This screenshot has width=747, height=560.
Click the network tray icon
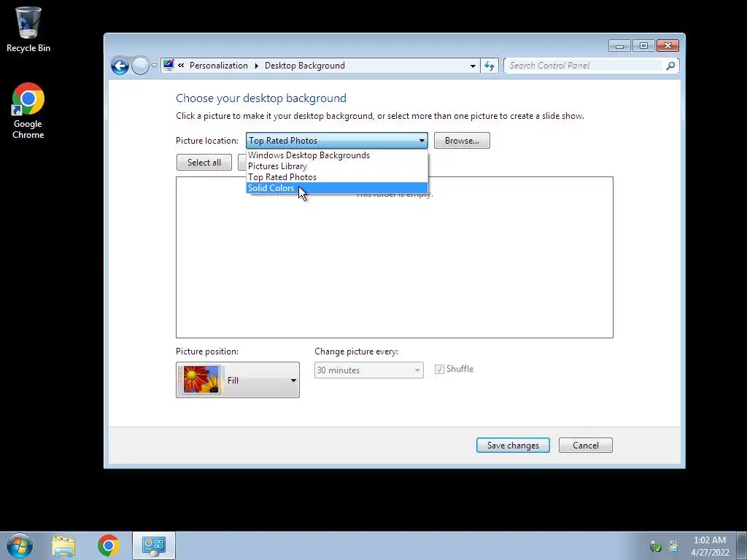tap(673, 545)
